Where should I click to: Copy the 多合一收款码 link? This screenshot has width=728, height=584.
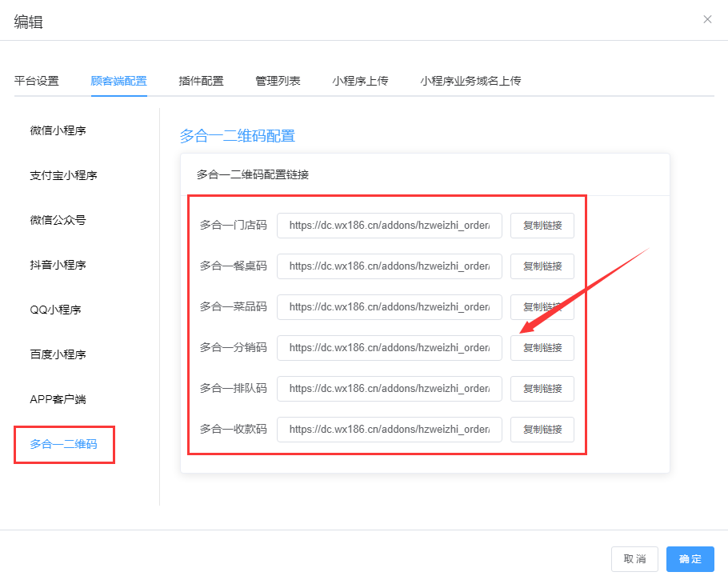coord(542,430)
